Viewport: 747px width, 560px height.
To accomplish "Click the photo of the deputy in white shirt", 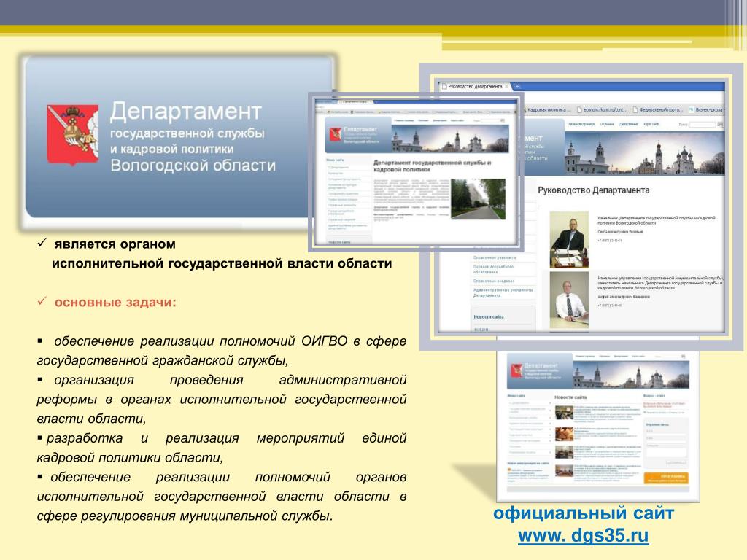I will (569, 300).
